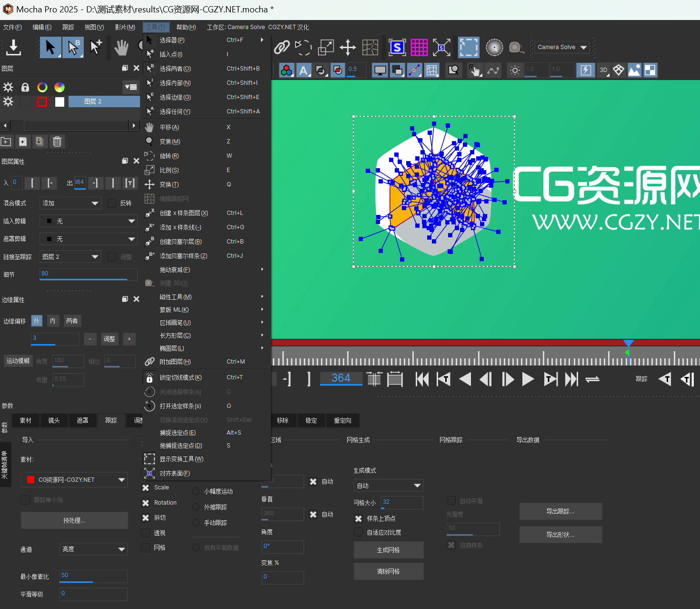
Task: Toggle the Rotation tracking checkbox
Action: coord(146,503)
